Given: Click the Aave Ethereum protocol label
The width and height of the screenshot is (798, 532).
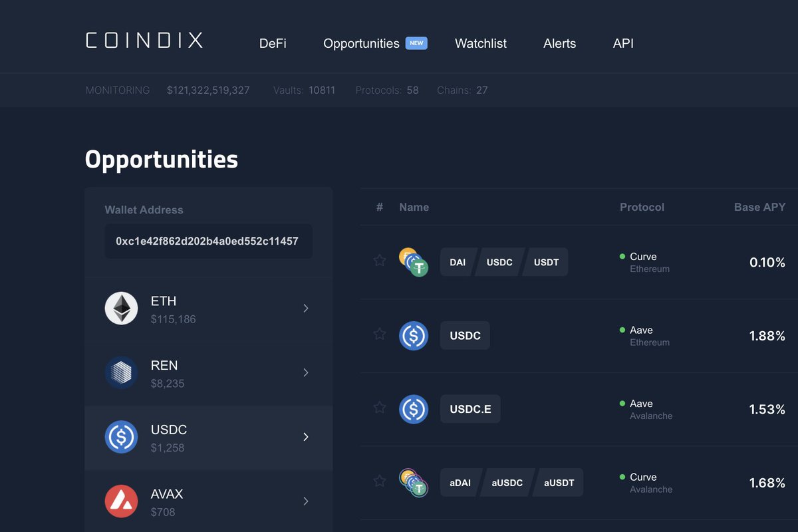Looking at the screenshot, I should click(644, 336).
